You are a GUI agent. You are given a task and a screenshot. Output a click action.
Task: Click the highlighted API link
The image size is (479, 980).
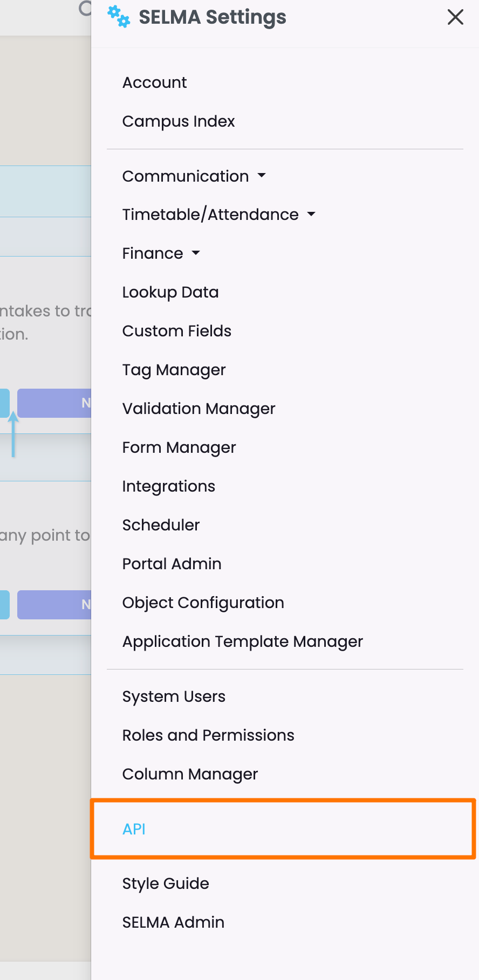134,829
